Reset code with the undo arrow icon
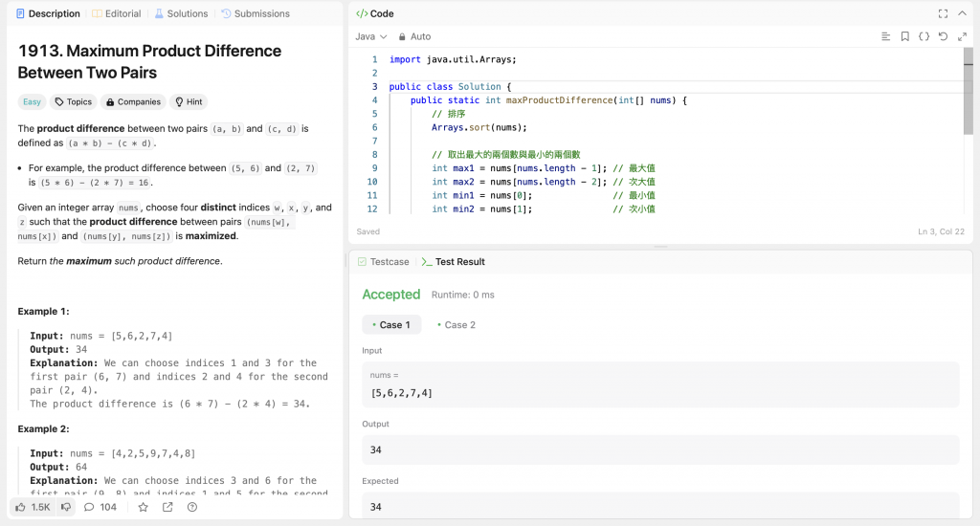The image size is (980, 526). (x=943, y=36)
